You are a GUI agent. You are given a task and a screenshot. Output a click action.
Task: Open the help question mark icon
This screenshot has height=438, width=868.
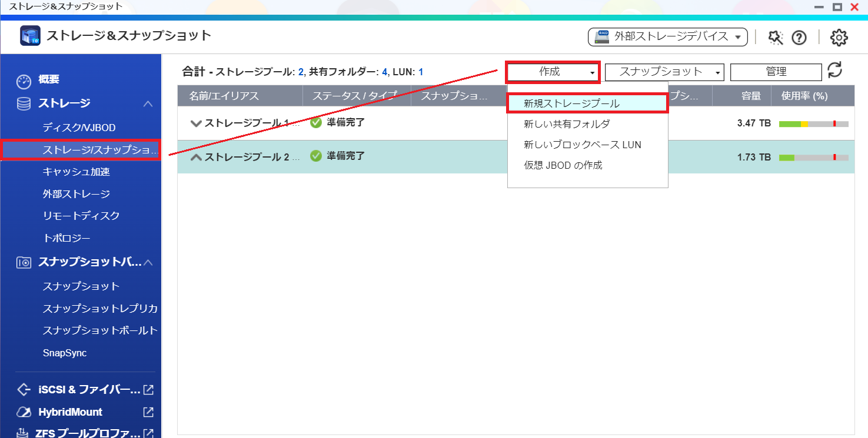799,38
